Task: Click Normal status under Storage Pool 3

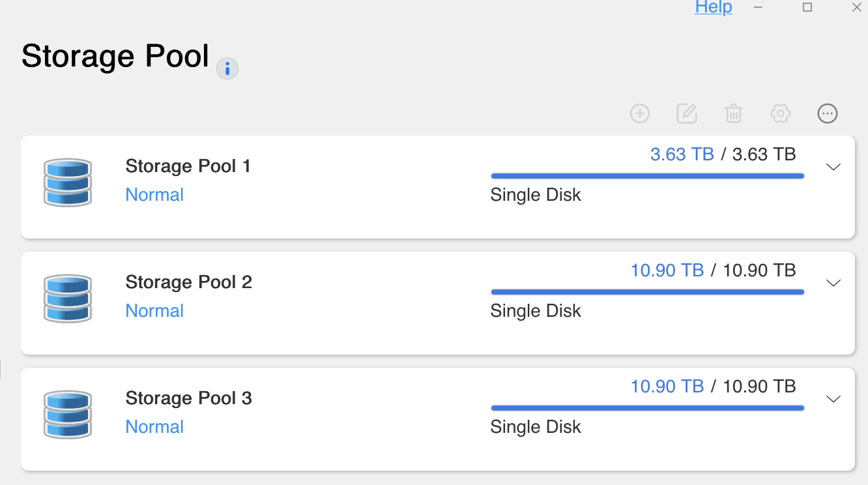Action: pyautogui.click(x=154, y=427)
